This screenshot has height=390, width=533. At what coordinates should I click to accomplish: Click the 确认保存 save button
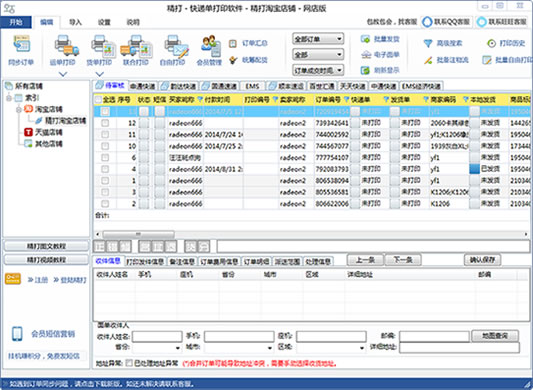pos(482,260)
